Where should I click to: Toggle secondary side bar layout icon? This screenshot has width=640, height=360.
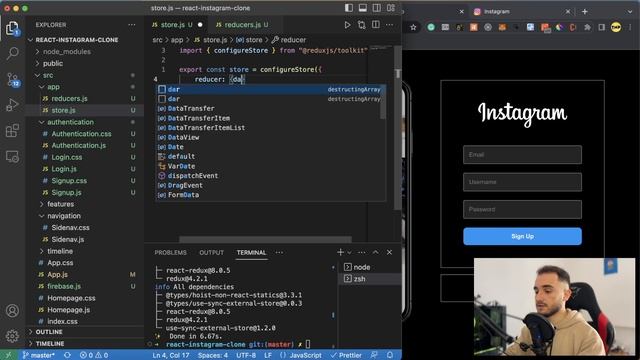[x=376, y=8]
